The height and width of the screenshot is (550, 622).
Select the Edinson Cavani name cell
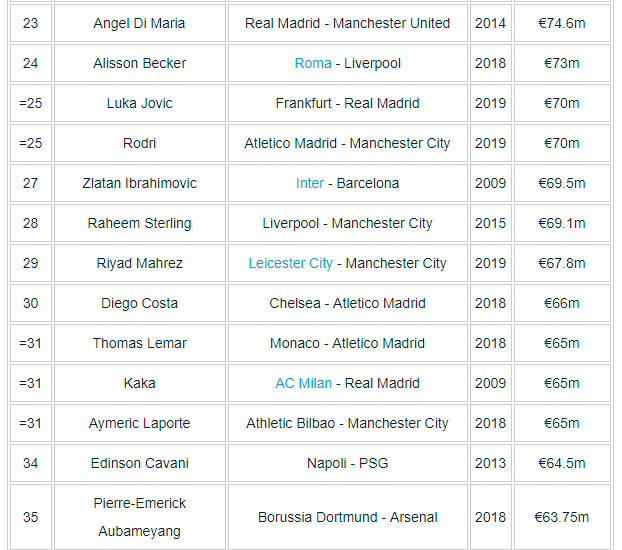pos(139,463)
